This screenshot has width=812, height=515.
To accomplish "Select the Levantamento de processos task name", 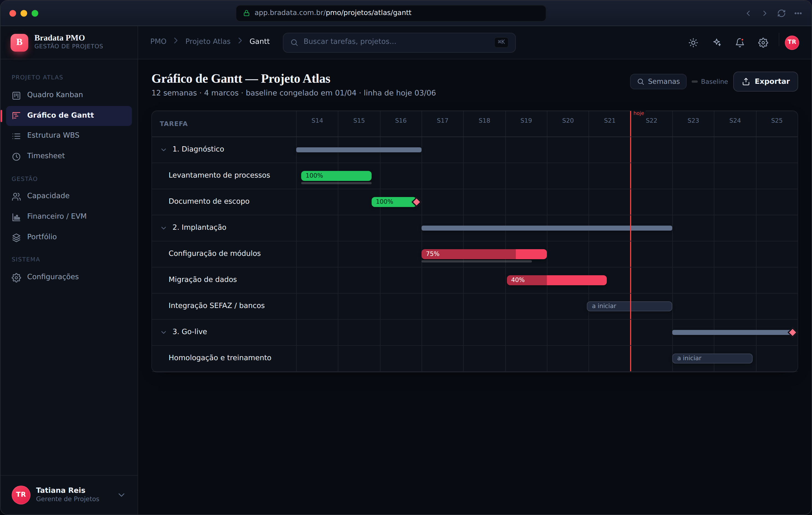I will coord(219,175).
